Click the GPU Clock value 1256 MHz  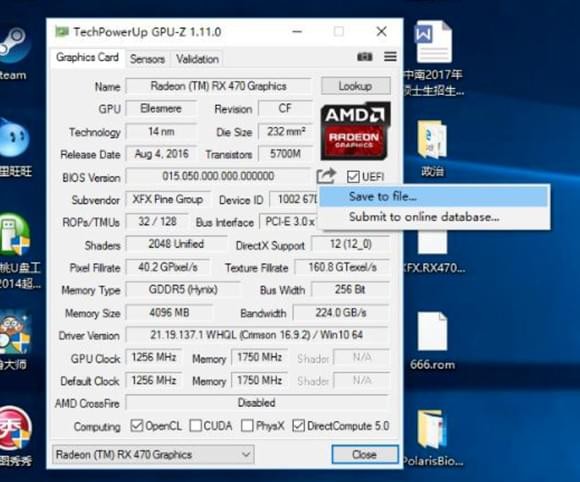click(154, 357)
